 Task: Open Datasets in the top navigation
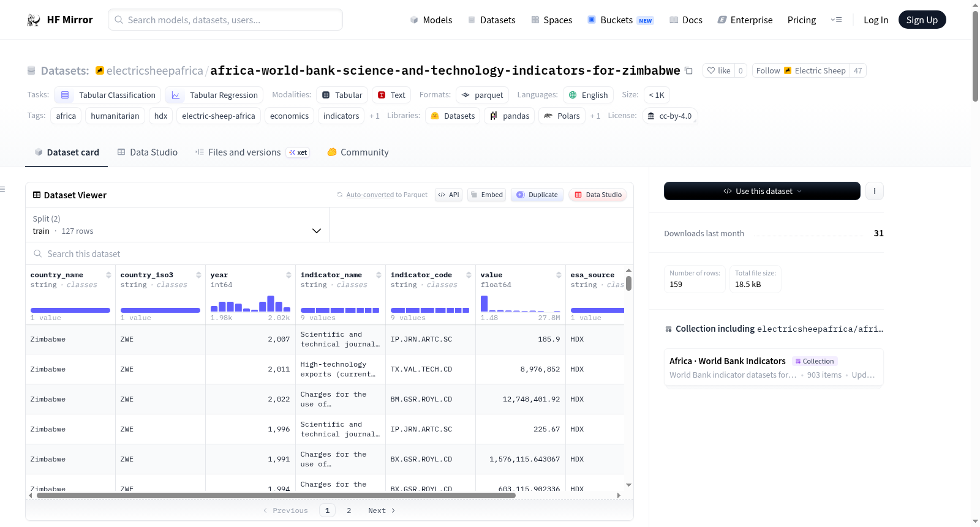click(x=491, y=20)
